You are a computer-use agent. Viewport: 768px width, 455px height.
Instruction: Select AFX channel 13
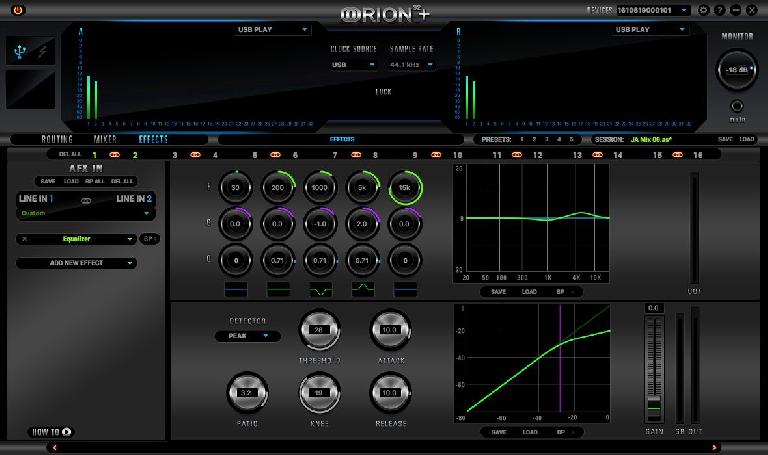(x=577, y=155)
